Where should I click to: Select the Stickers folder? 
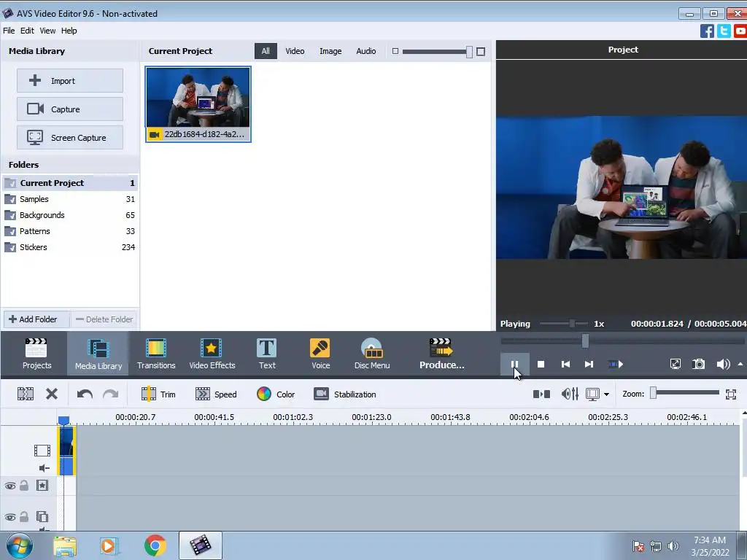70,247
